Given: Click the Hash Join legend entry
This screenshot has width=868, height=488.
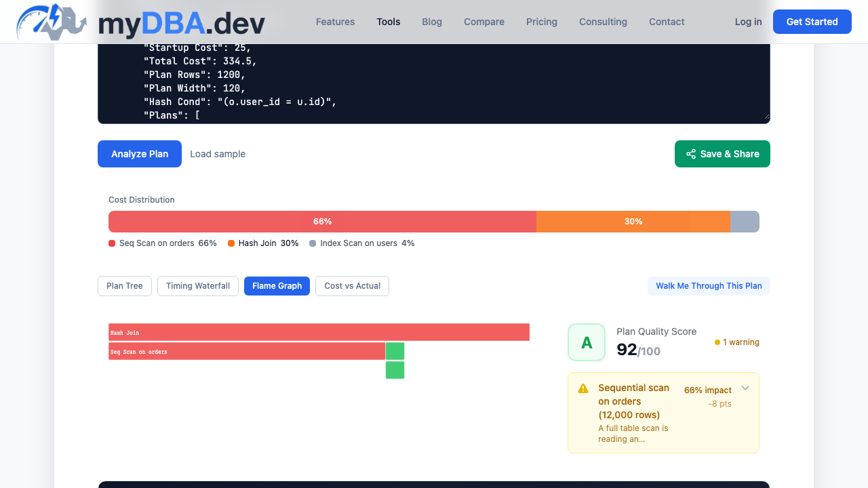Looking at the screenshot, I should coord(263,243).
